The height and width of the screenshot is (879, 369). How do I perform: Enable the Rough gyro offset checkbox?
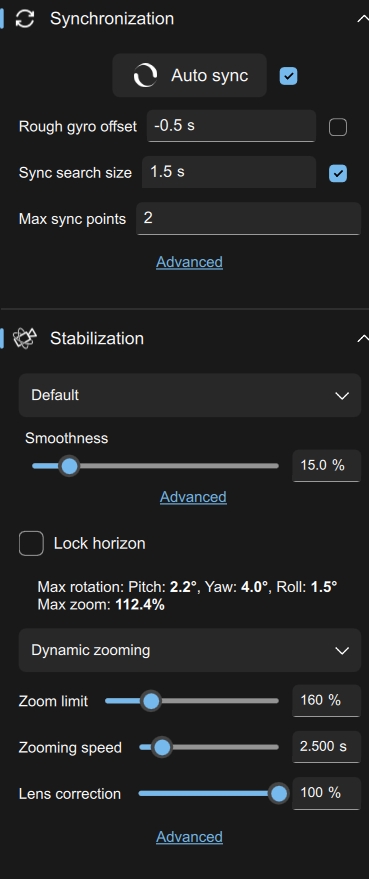pyautogui.click(x=338, y=127)
